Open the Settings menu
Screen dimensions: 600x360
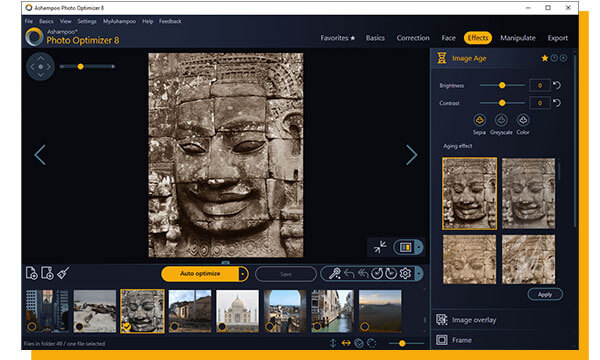pyautogui.click(x=87, y=21)
